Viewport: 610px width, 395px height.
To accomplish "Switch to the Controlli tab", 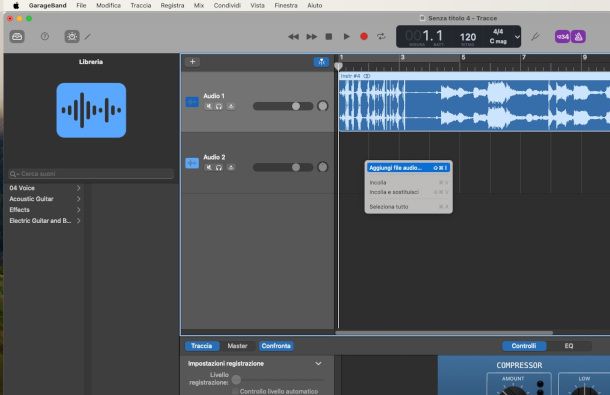I will tap(524, 346).
